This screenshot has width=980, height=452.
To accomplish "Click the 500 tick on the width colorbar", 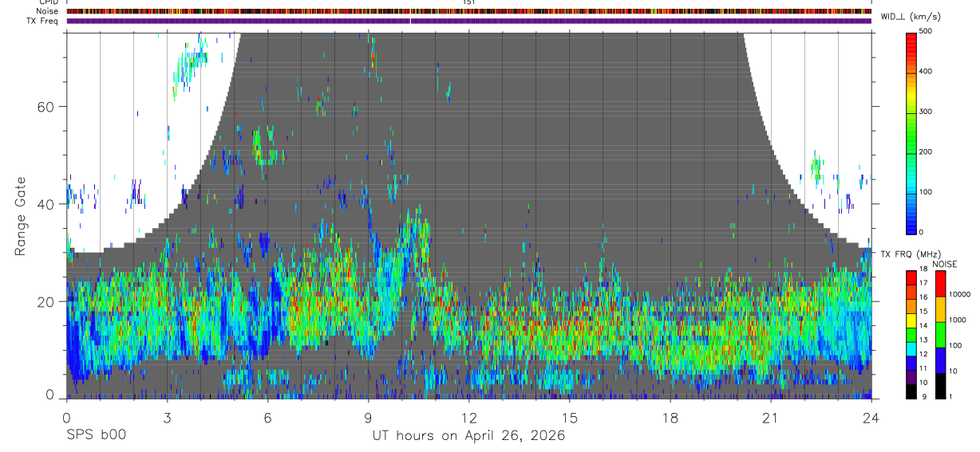I will pyautogui.click(x=926, y=31).
